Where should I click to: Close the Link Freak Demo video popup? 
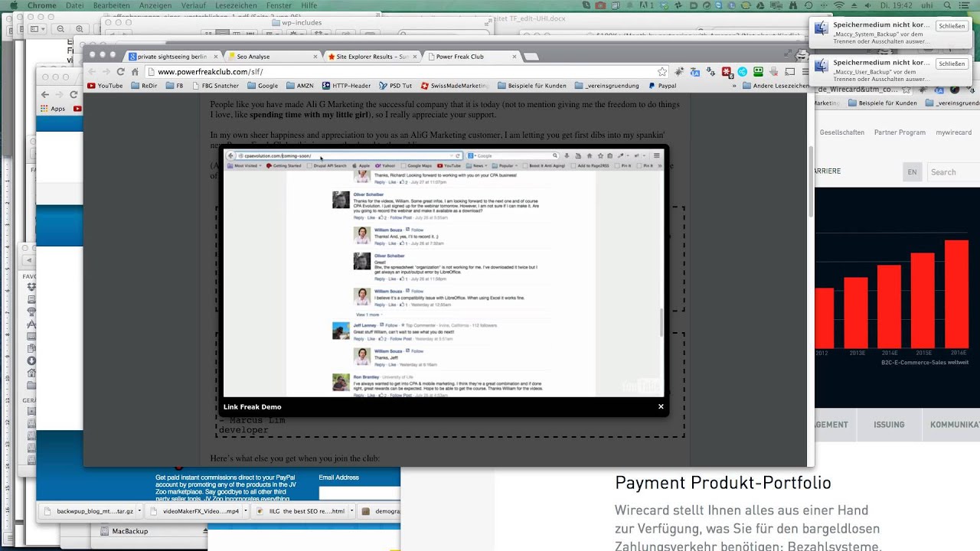click(x=661, y=406)
